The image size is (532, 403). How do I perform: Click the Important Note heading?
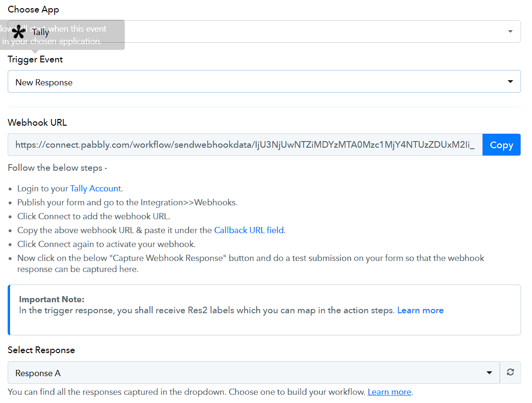(x=52, y=299)
